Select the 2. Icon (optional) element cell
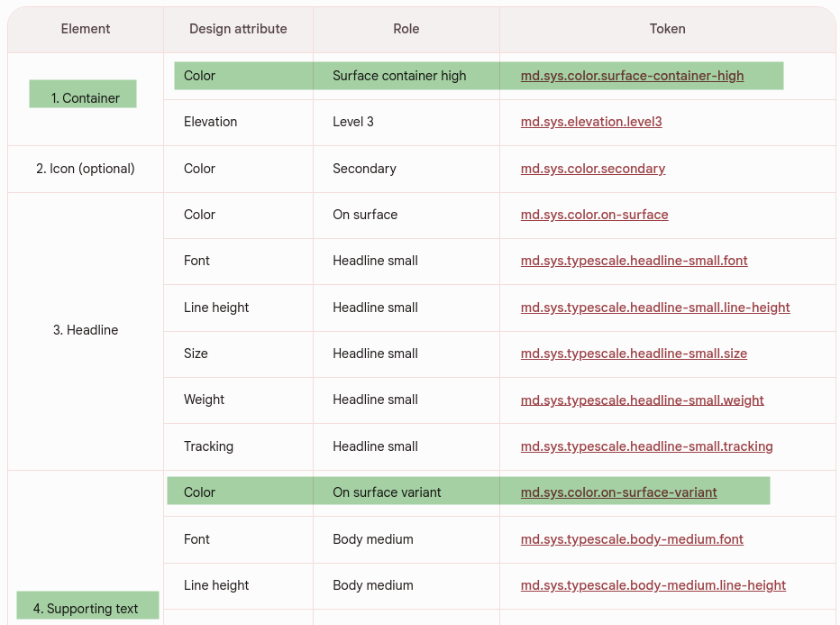 click(x=86, y=169)
